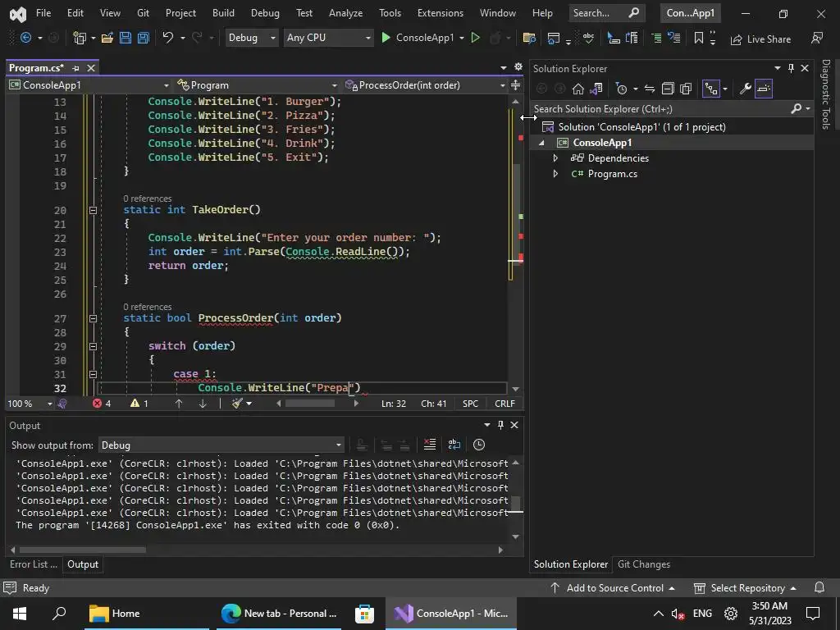Click the Search box in the title bar

click(605, 13)
